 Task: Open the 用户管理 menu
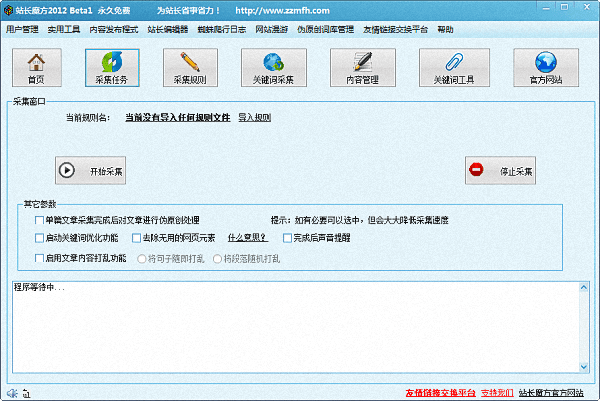pos(22,30)
